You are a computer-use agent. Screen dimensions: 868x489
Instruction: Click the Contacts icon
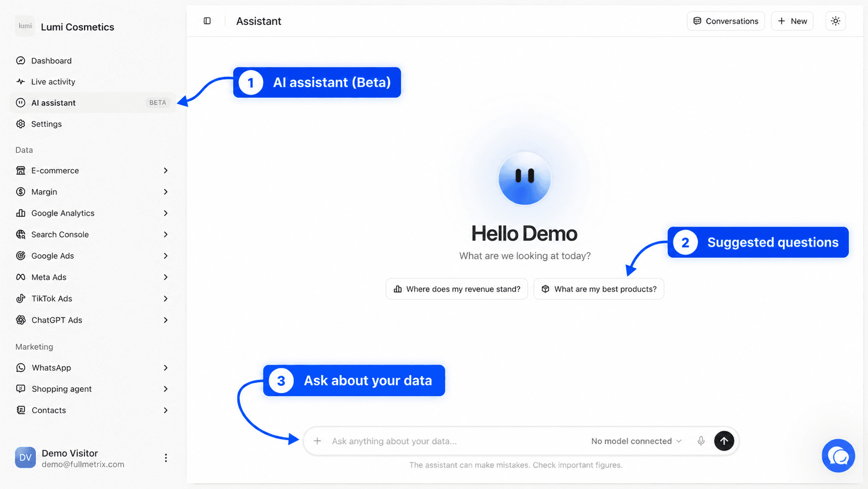[x=21, y=410]
